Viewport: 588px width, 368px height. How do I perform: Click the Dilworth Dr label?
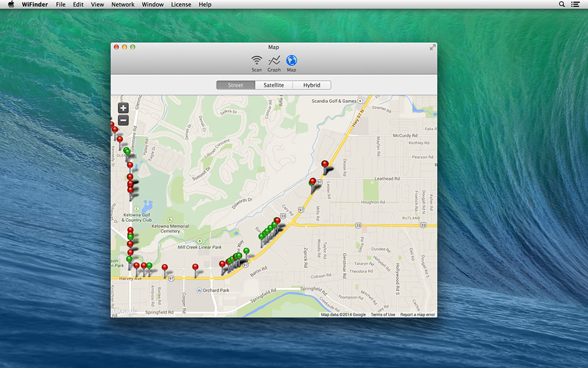(242, 203)
